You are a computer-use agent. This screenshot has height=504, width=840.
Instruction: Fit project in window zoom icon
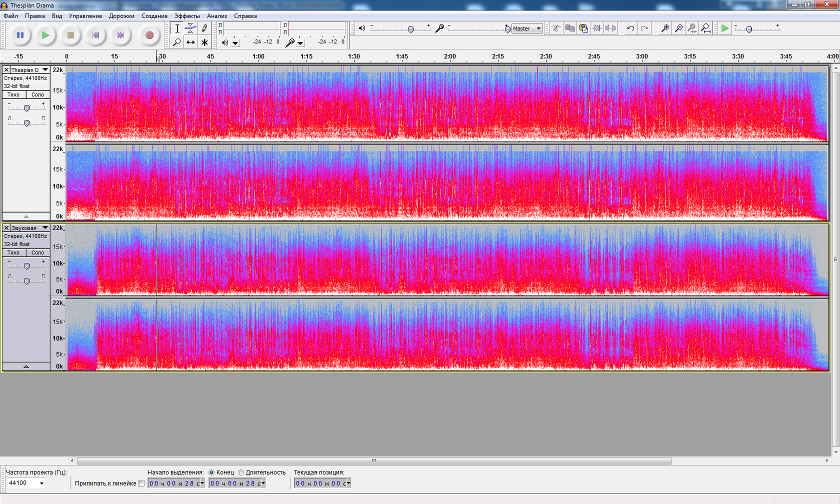click(705, 28)
